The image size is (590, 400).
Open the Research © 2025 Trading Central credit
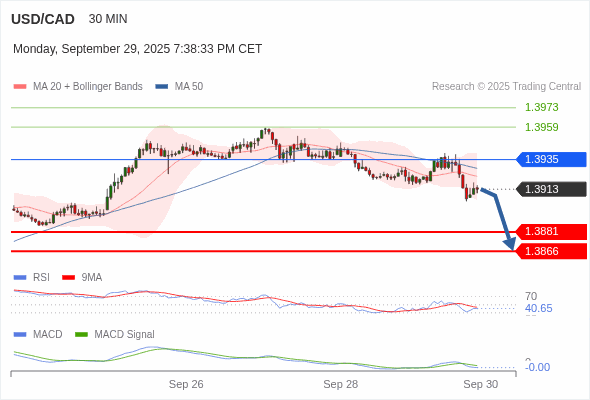tap(506, 87)
